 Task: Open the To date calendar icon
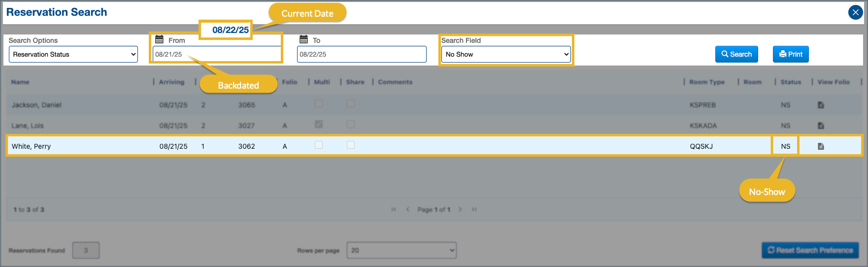tap(303, 40)
